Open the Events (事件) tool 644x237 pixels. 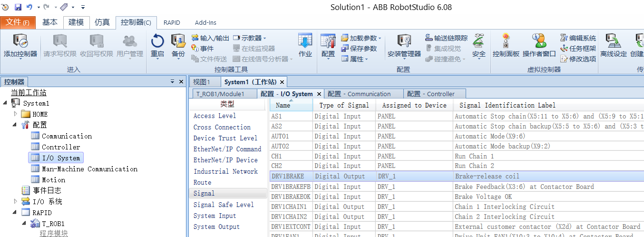pos(203,49)
